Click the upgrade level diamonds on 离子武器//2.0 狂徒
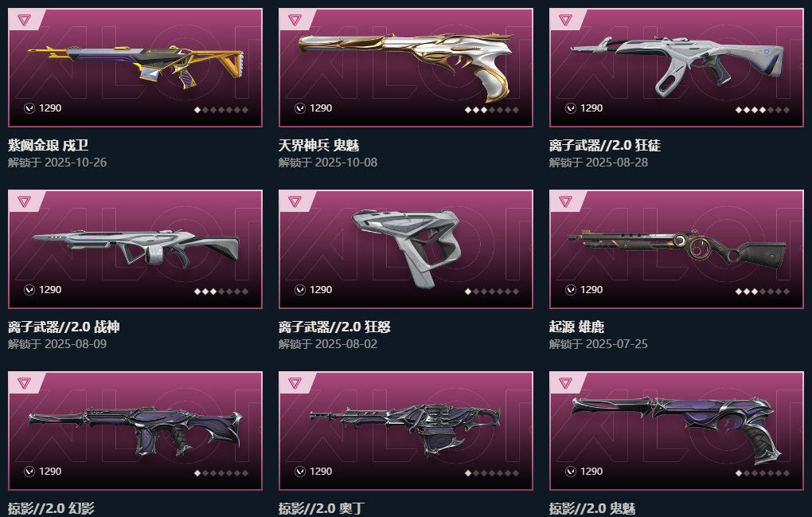This screenshot has height=517, width=812. pyautogui.click(x=763, y=110)
